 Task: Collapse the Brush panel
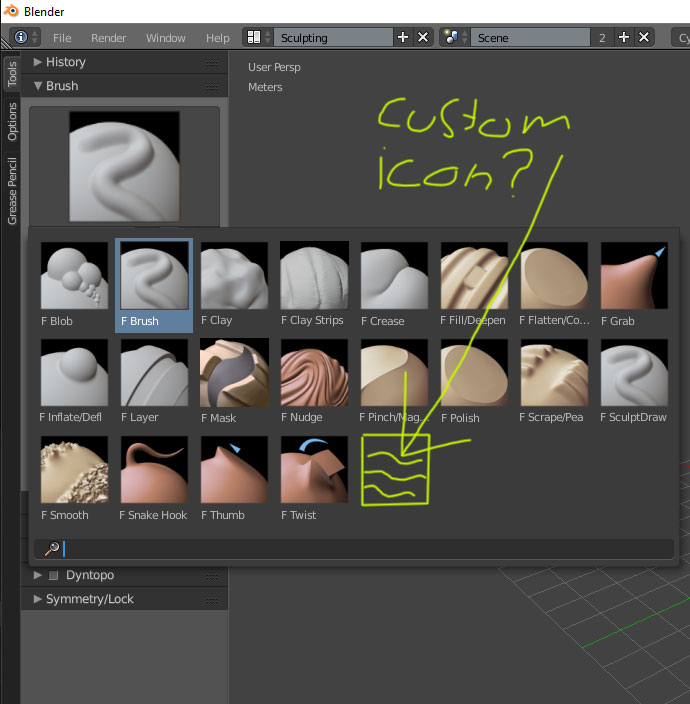click(38, 86)
